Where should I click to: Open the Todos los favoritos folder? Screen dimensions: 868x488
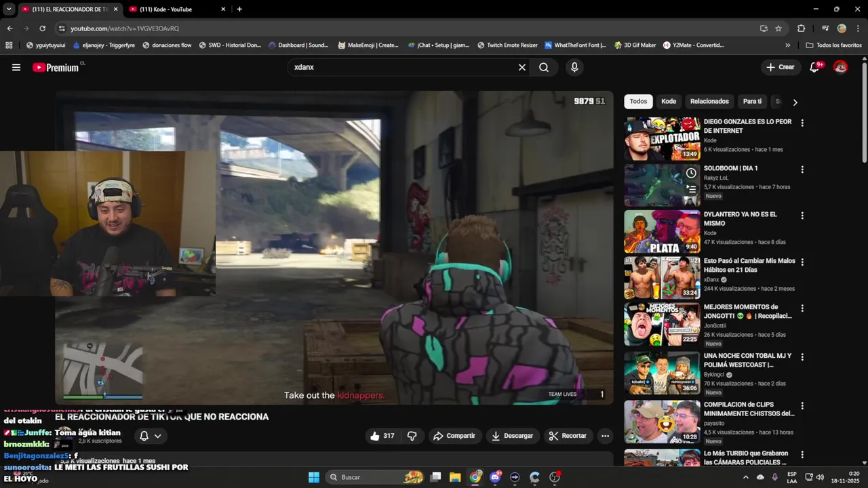coord(833,45)
